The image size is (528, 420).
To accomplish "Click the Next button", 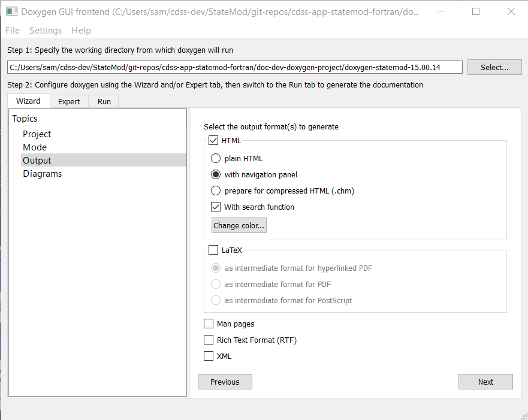I will point(485,382).
